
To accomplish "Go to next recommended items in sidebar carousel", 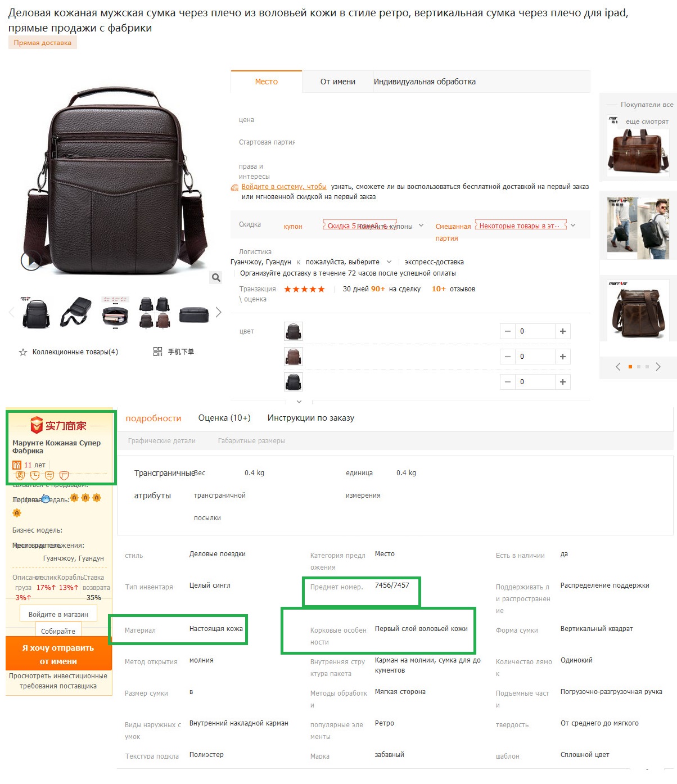I will coord(658,367).
